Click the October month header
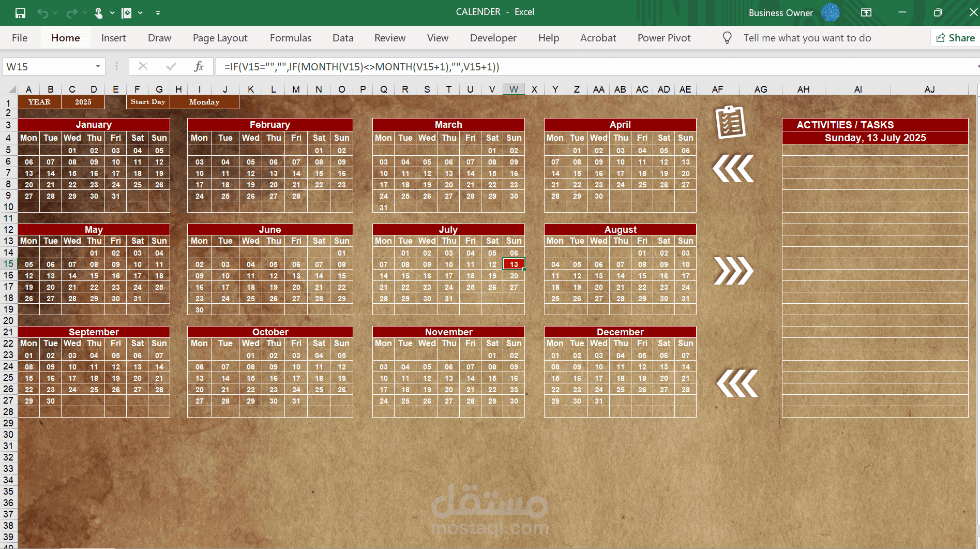Image resolution: width=980 pixels, height=549 pixels. [270, 332]
